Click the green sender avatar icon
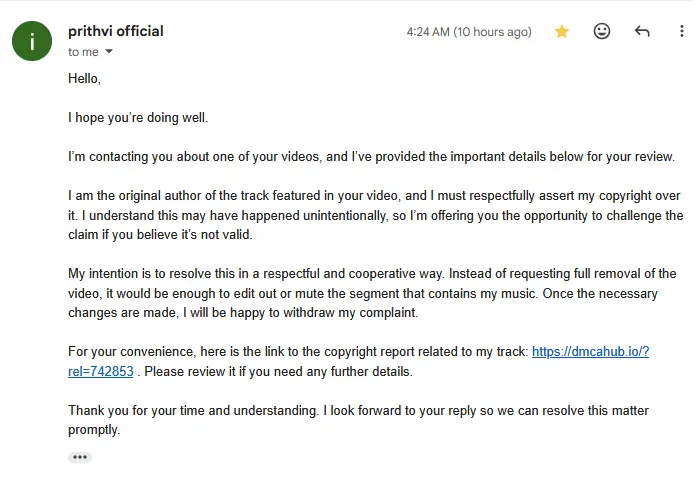Screen dimensions: 700x477 coord(33,40)
